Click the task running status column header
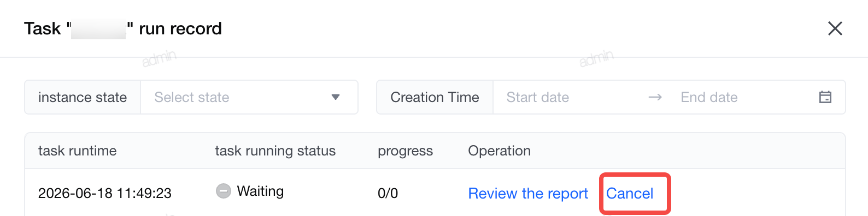The image size is (868, 216). tap(275, 151)
